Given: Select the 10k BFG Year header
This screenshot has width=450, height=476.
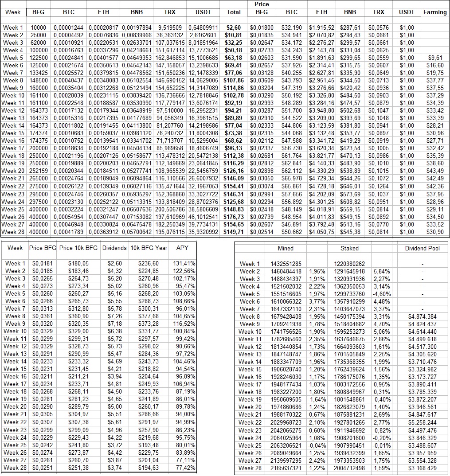Looking at the screenshot, I should pyautogui.click(x=149, y=248).
